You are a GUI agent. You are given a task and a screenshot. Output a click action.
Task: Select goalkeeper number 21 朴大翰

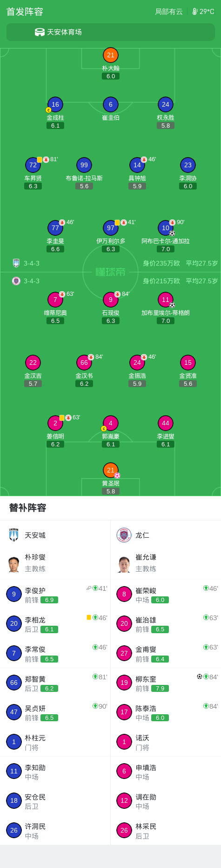click(111, 55)
